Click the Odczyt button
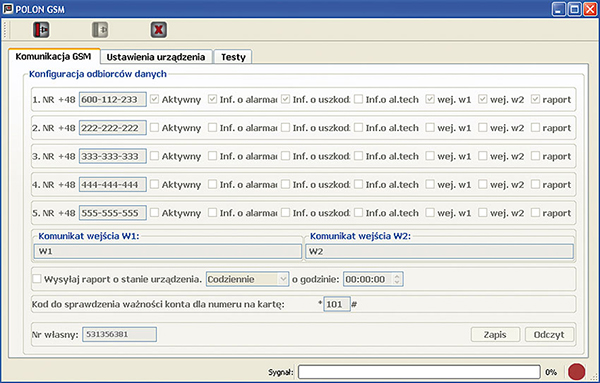 coord(549,334)
